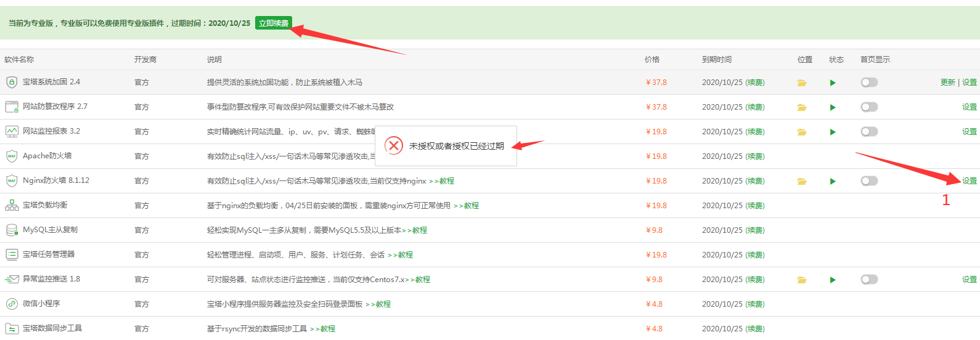
Task: Click the 未授权或者授权已经过期 popup message
Action: coord(457,146)
